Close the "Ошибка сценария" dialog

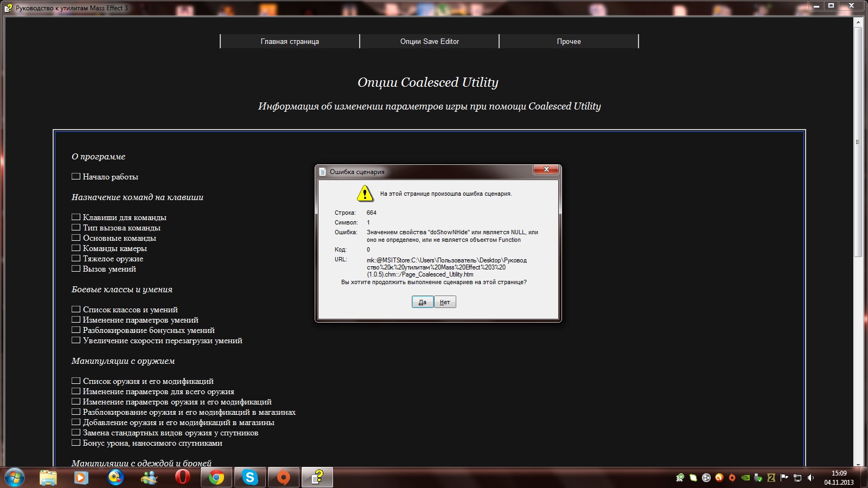pos(546,170)
